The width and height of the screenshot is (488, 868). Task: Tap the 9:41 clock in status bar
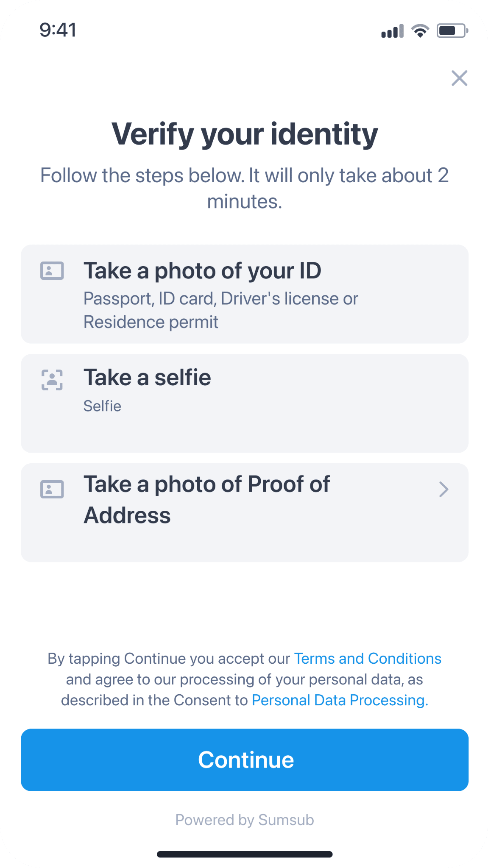(x=58, y=30)
